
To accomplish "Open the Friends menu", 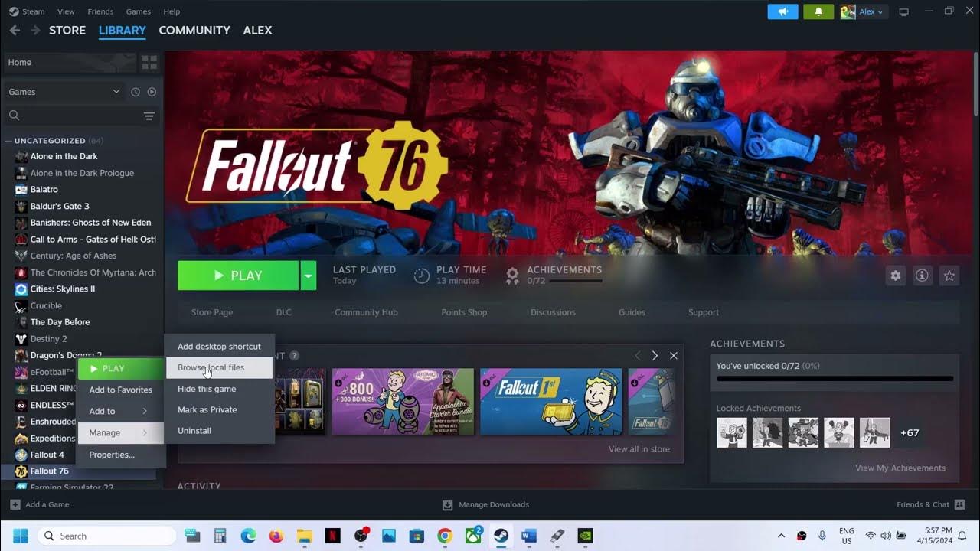I will [100, 11].
